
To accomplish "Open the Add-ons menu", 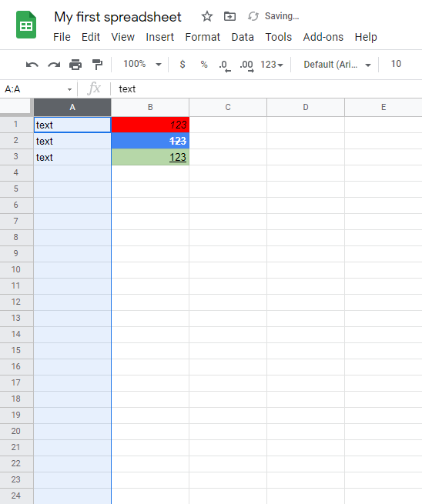I will click(323, 37).
